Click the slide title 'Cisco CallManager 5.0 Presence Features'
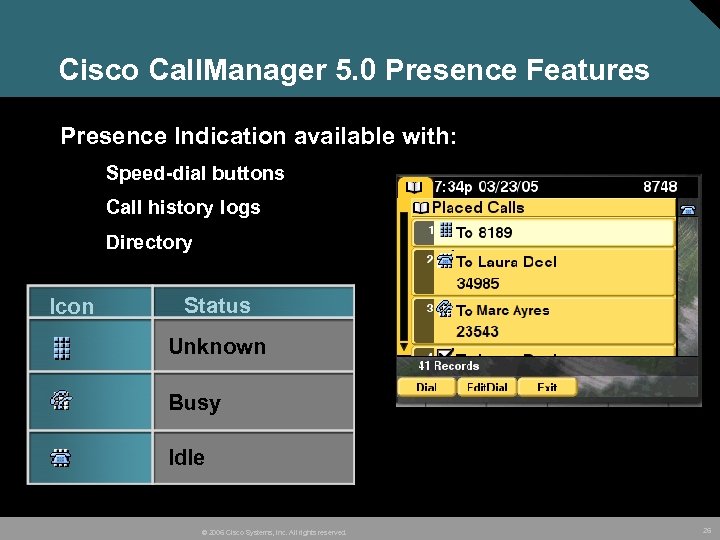720x540 pixels. coord(354,69)
